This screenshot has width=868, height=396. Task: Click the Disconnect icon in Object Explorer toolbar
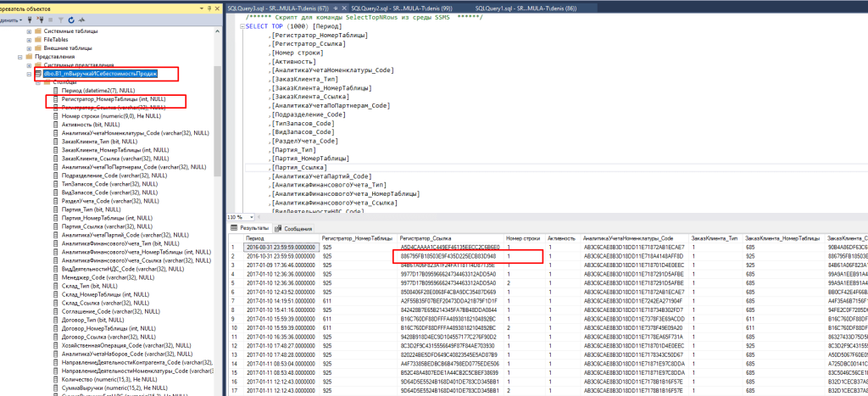41,19
